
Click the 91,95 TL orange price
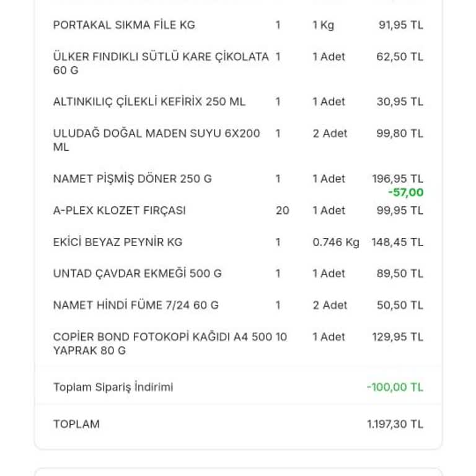tap(400, 25)
